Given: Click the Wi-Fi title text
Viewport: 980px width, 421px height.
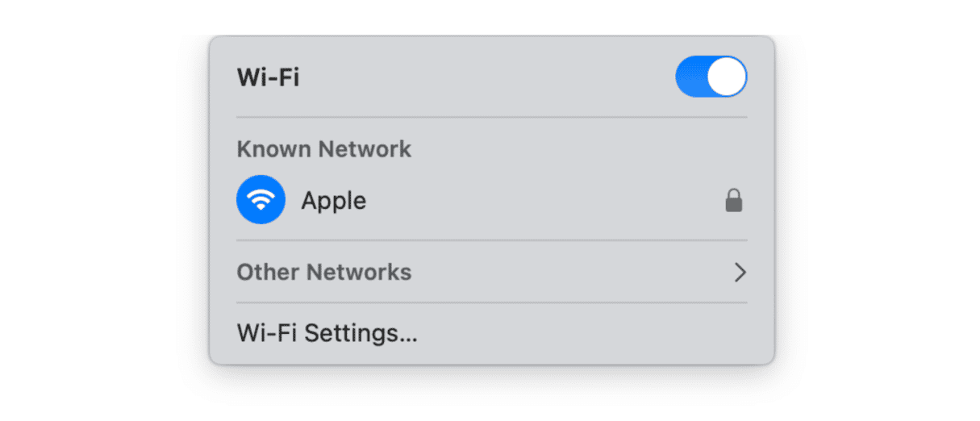Looking at the screenshot, I should coord(268,77).
